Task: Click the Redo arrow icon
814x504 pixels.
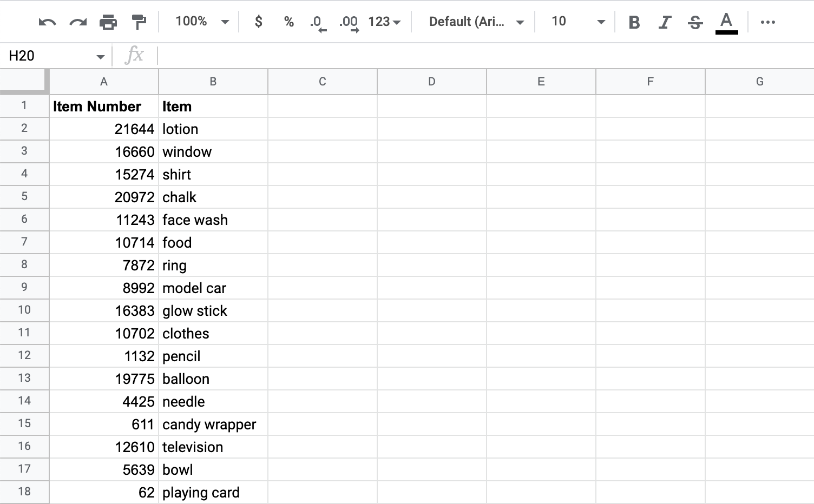Action: [78, 22]
